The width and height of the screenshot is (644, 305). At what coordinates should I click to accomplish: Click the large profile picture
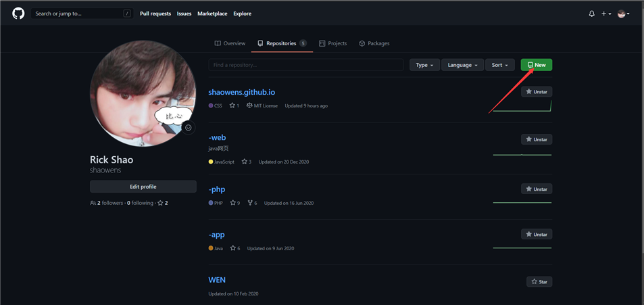[143, 93]
